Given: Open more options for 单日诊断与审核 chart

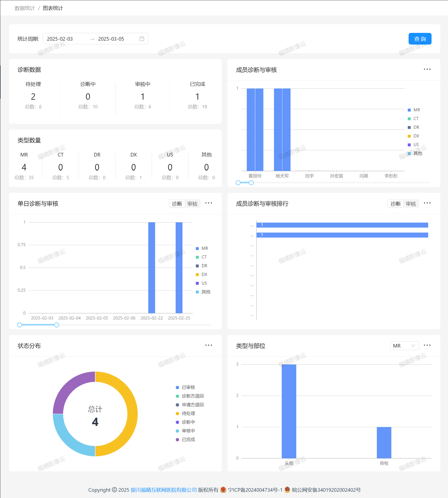Looking at the screenshot, I should pyautogui.click(x=208, y=203).
